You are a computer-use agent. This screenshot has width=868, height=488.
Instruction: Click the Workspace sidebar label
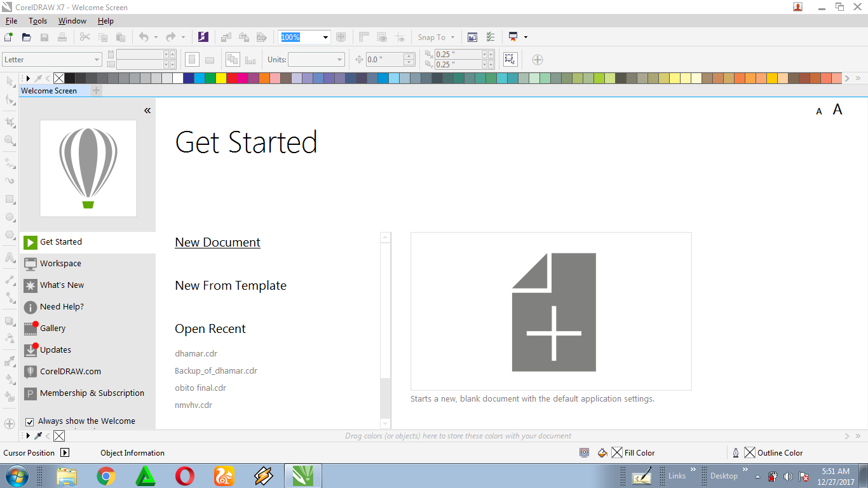[60, 264]
